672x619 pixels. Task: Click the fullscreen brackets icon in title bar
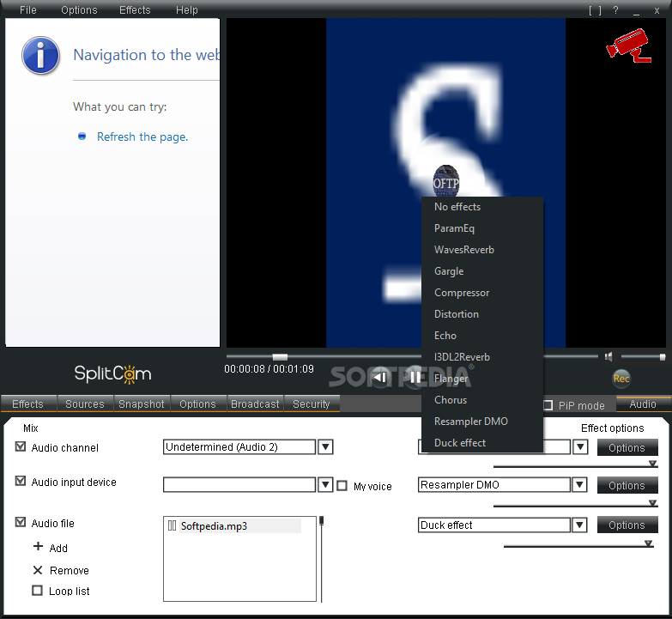(595, 10)
